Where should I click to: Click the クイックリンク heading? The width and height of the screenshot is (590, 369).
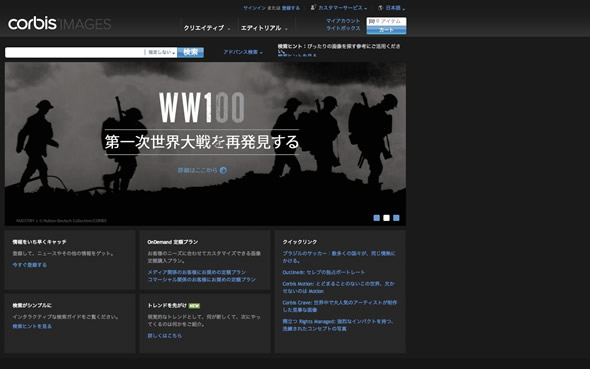click(x=300, y=242)
